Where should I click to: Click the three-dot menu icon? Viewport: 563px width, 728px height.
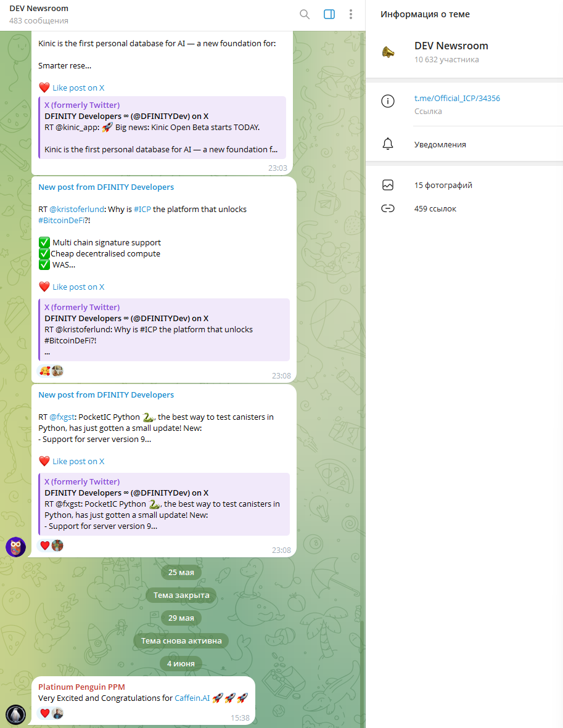tap(350, 14)
